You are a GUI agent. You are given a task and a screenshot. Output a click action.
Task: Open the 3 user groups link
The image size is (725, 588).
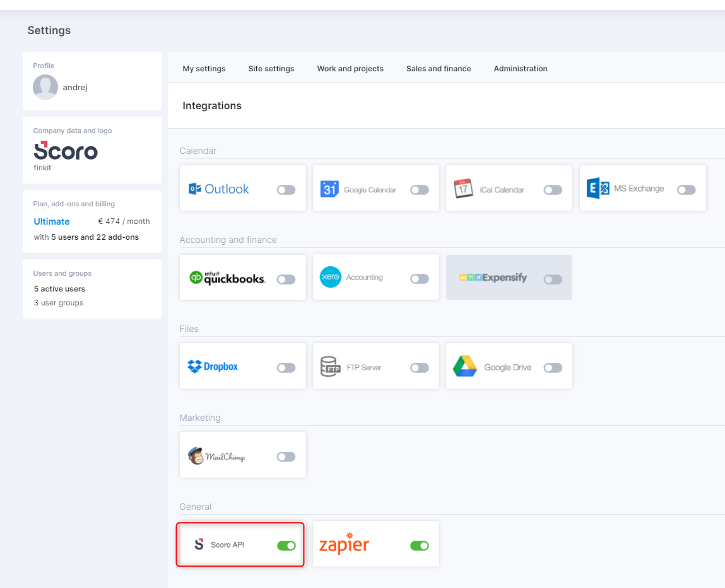[x=58, y=303]
